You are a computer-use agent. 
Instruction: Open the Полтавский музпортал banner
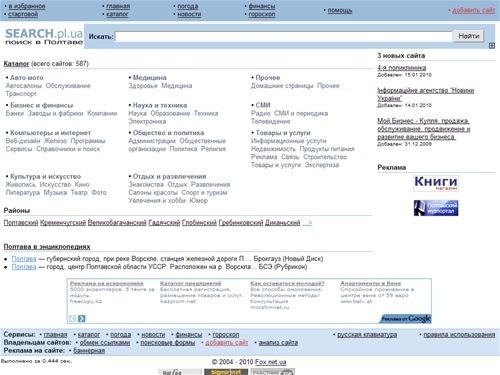tap(436, 208)
